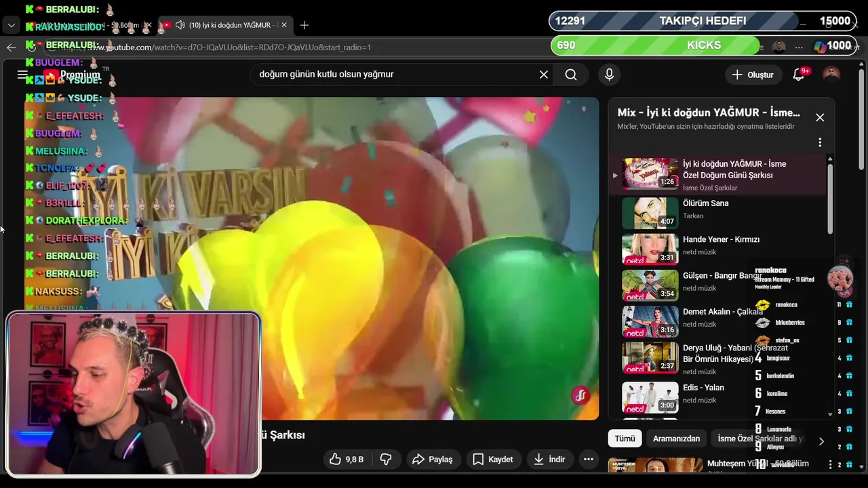Open the tab search dropdown arrow
This screenshot has width=868, height=488.
point(11,25)
